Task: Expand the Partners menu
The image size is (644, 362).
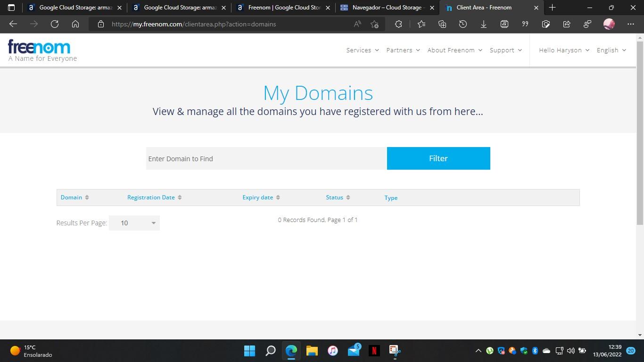Action: 403,50
